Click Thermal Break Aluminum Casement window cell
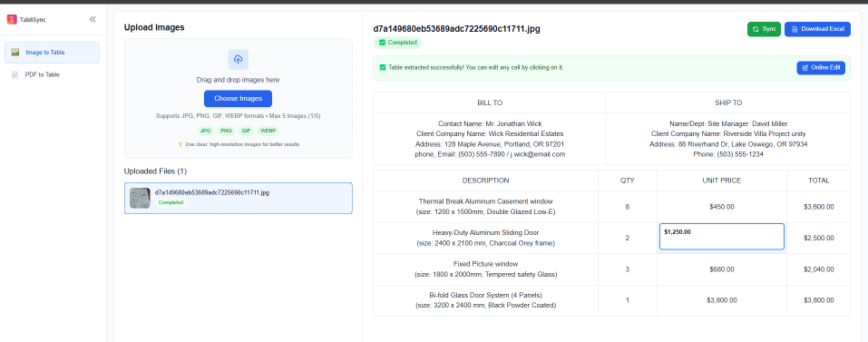This screenshot has width=868, height=342. click(485, 207)
